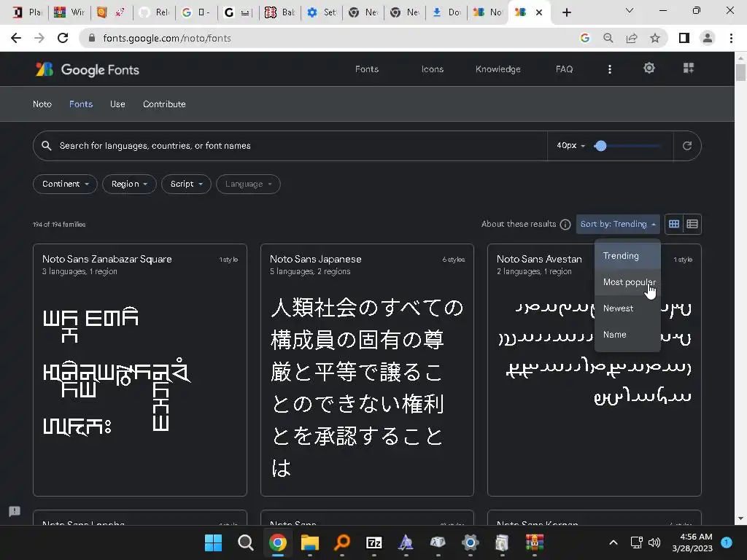Open the Noto Sans Japanese font card
This screenshot has height=560, width=747.
368,370
